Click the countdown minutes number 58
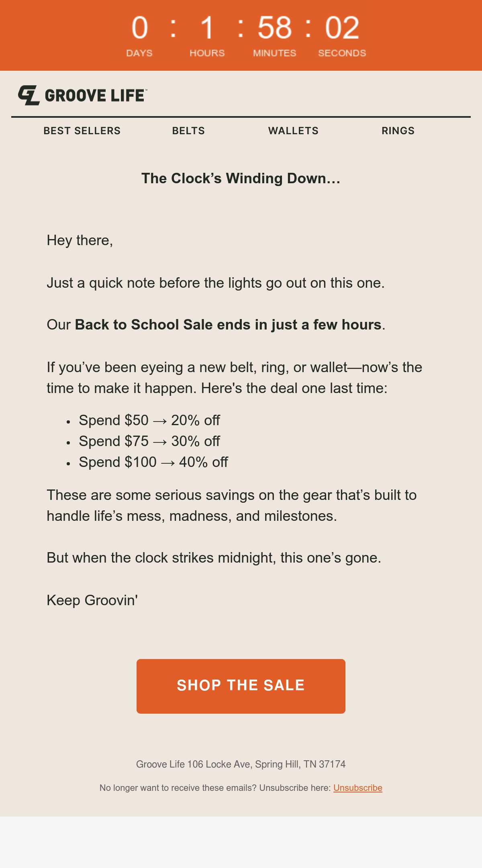The width and height of the screenshot is (482, 868). [x=275, y=28]
